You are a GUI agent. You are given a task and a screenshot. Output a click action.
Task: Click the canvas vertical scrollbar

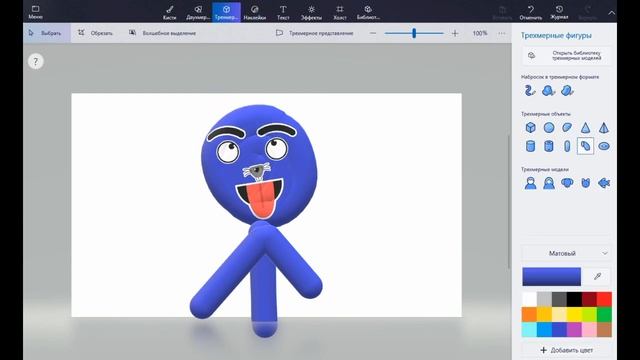(509, 202)
